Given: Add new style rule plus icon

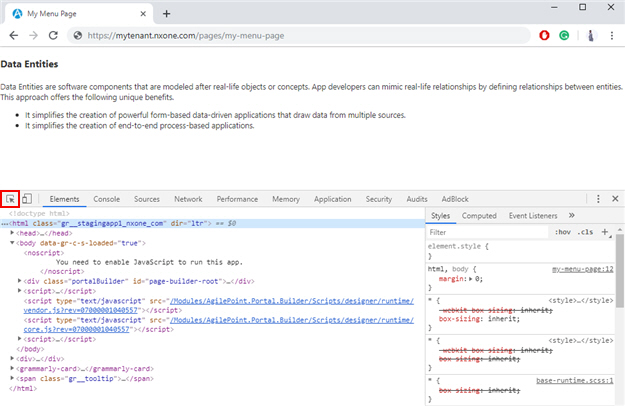Looking at the screenshot, I should 605,232.
